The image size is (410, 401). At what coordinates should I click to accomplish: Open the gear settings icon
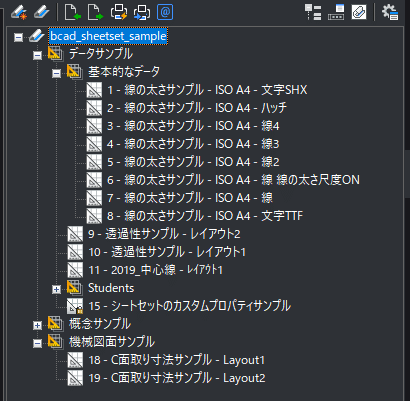[390, 12]
